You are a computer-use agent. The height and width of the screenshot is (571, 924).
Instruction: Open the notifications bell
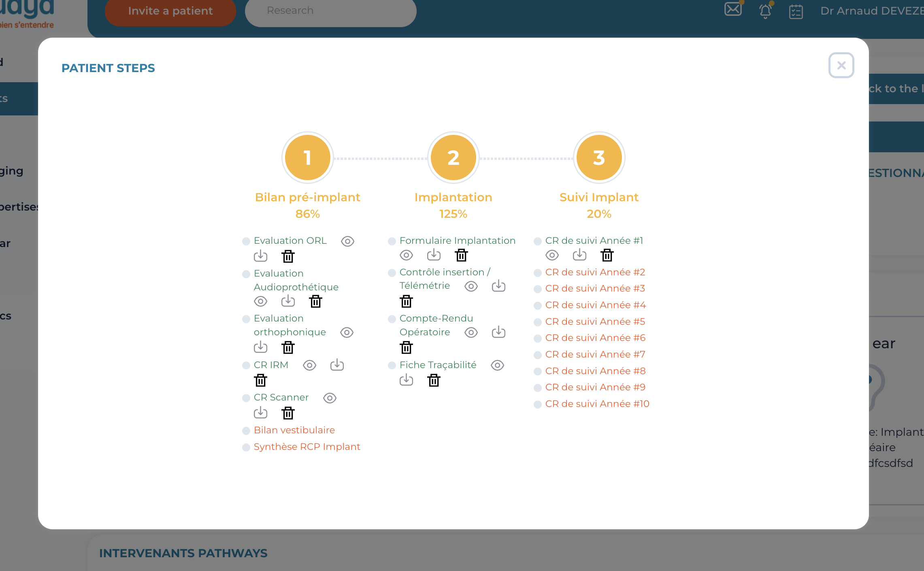[765, 11]
